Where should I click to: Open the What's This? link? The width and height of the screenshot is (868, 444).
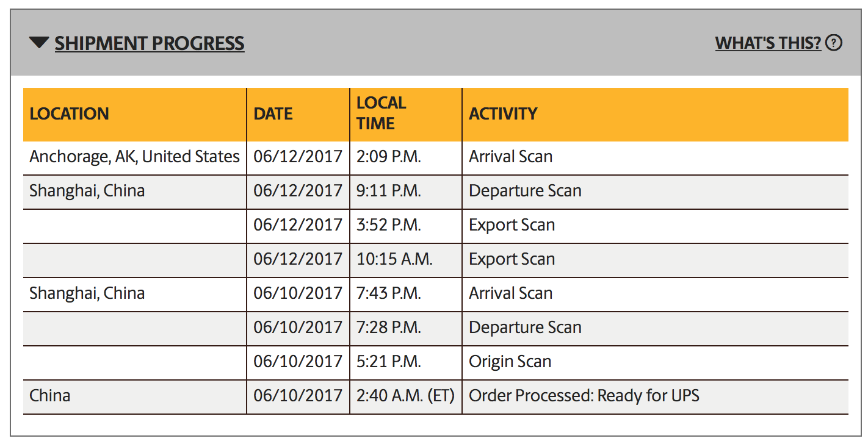(768, 43)
